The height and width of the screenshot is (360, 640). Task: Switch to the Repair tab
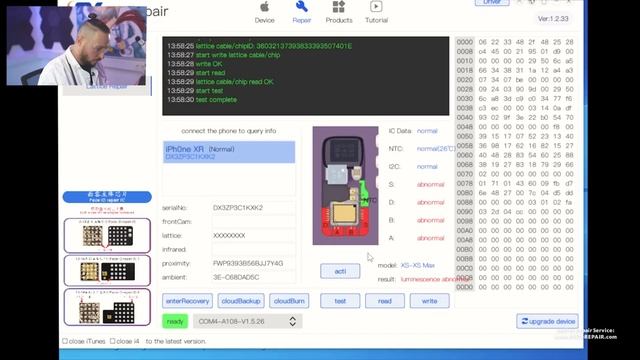point(302,13)
